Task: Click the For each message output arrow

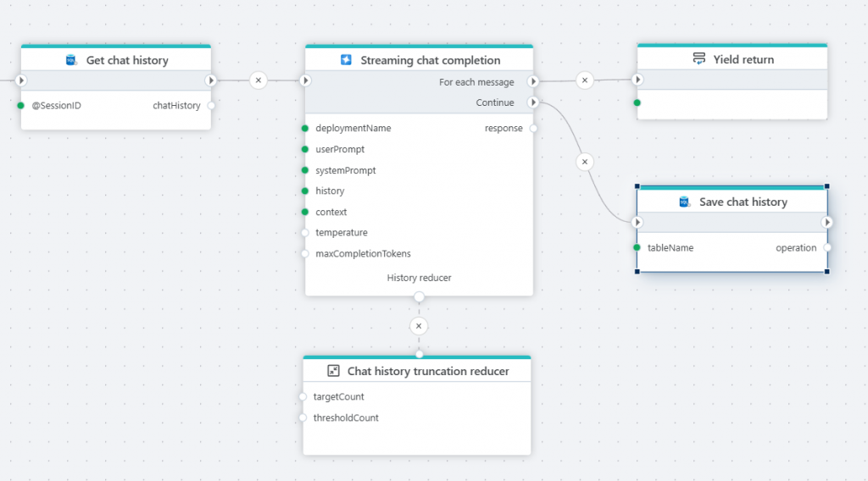Action: point(532,82)
